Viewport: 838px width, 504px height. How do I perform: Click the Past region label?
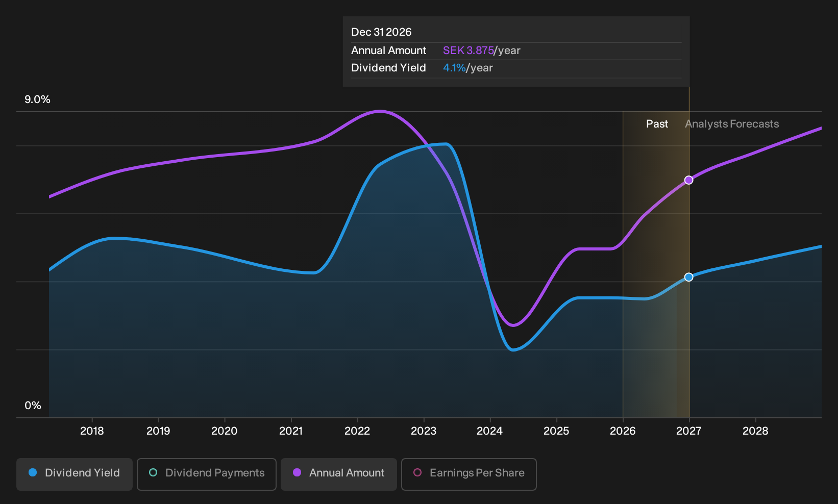657,124
